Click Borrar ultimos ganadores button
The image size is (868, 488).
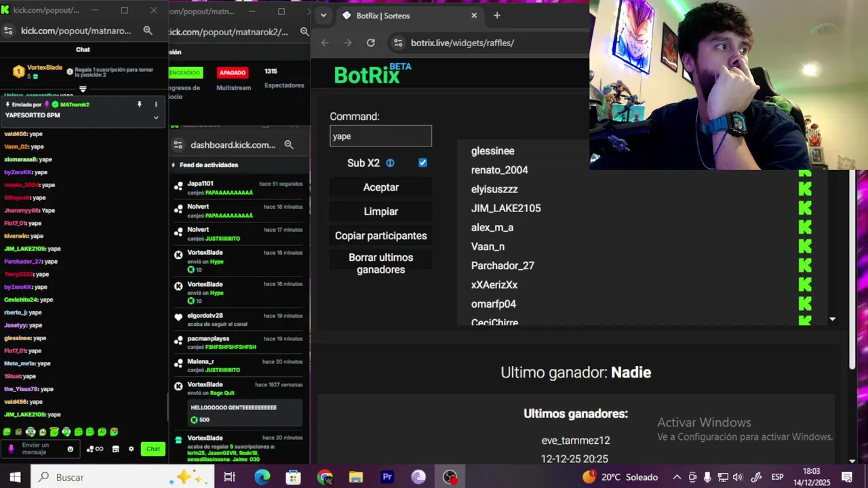(x=380, y=264)
